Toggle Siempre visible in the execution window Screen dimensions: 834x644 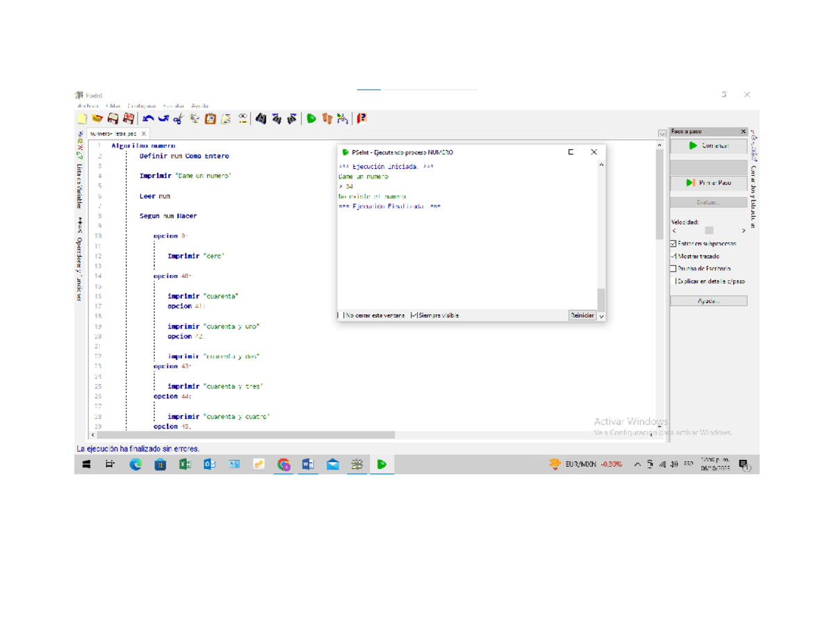[414, 315]
